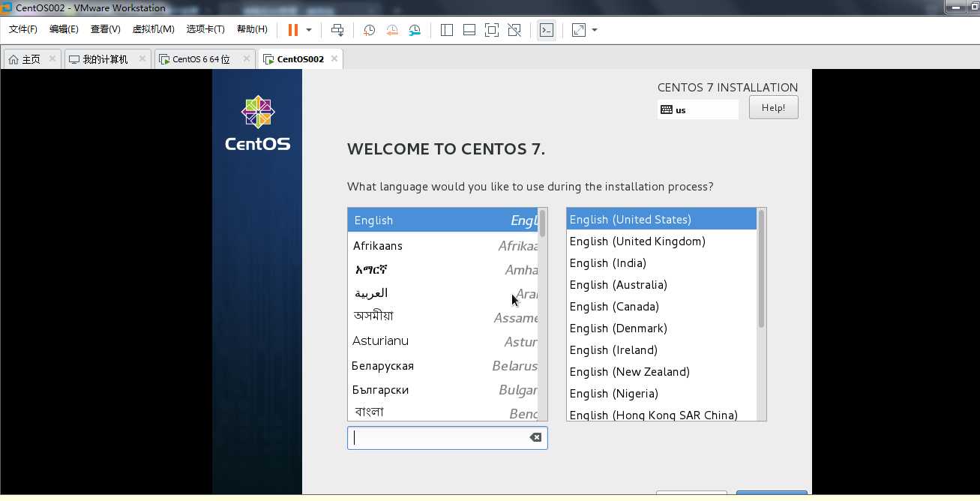Select Беларуская in the language list
This screenshot has width=980, height=501.
(x=442, y=365)
